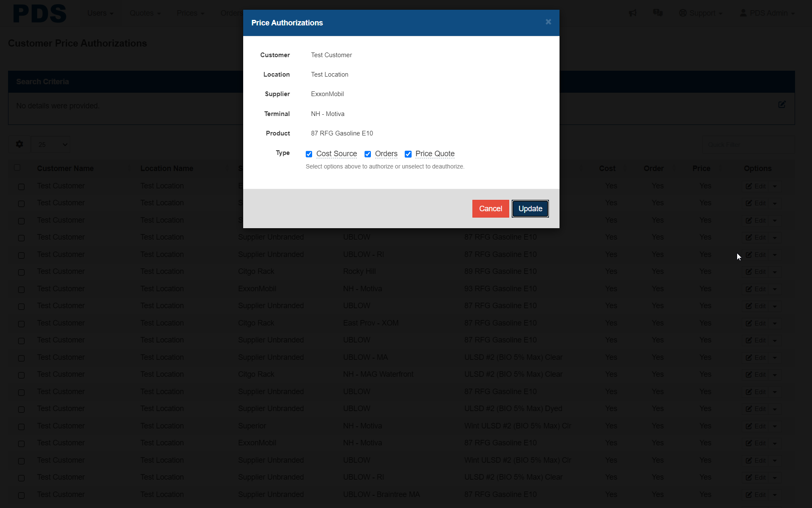This screenshot has height=508, width=812.
Task: Check the row checkbox for East Prov - XOM
Action: 21,324
